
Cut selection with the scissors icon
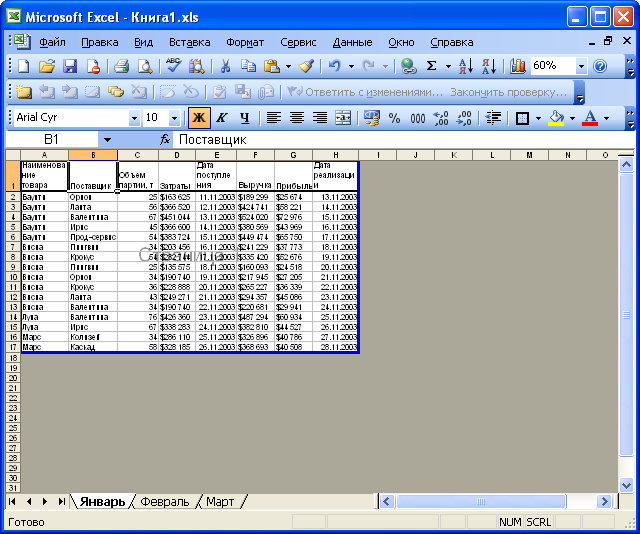point(225,66)
